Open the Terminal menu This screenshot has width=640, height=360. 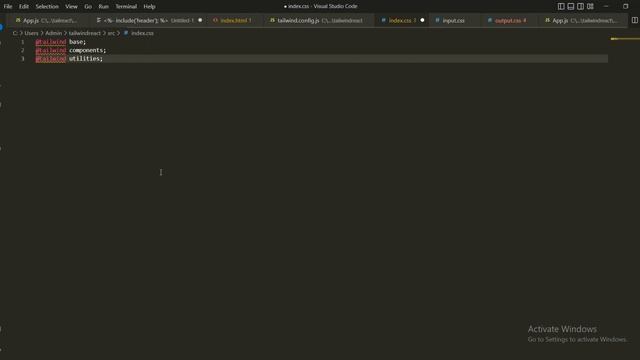(126, 7)
